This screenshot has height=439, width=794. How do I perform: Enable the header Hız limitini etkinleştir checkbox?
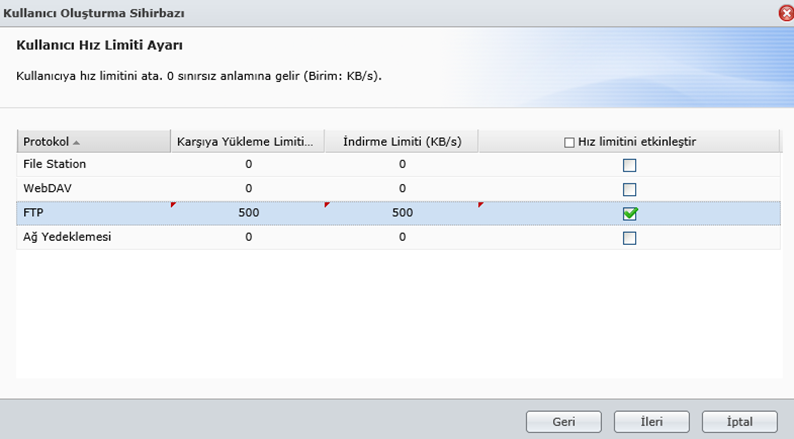point(569,143)
